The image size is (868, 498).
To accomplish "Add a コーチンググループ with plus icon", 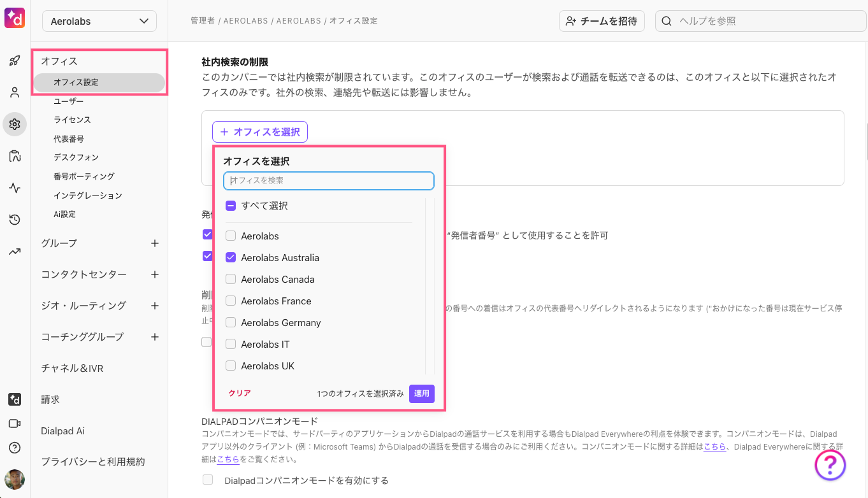I will [x=154, y=336].
